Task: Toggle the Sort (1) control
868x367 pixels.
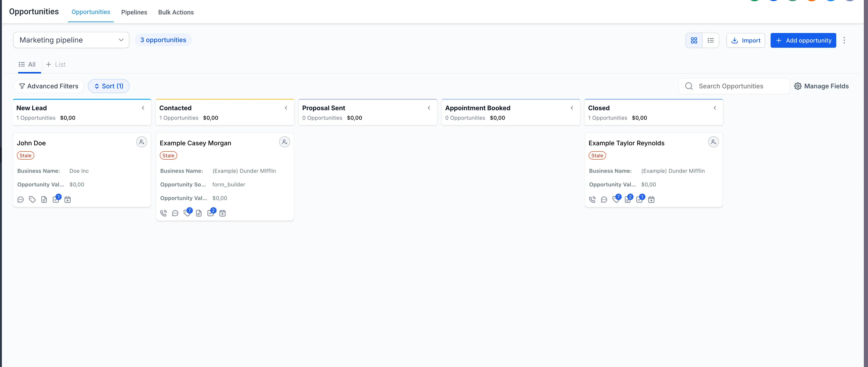Action: click(x=108, y=86)
